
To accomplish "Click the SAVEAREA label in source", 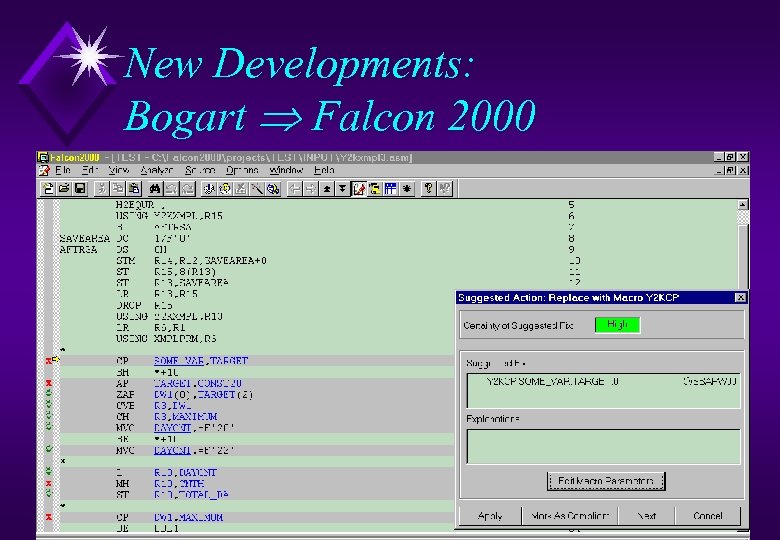I will tap(85, 238).
